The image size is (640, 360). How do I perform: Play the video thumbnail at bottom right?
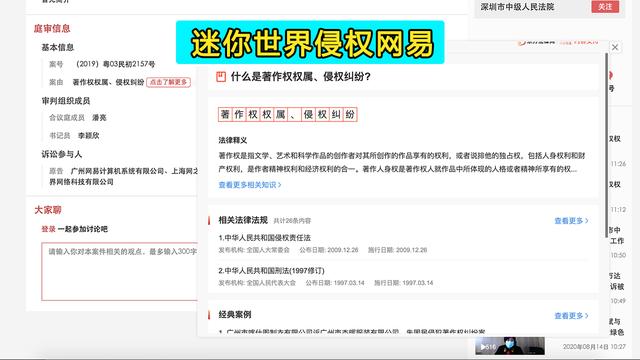point(509,346)
